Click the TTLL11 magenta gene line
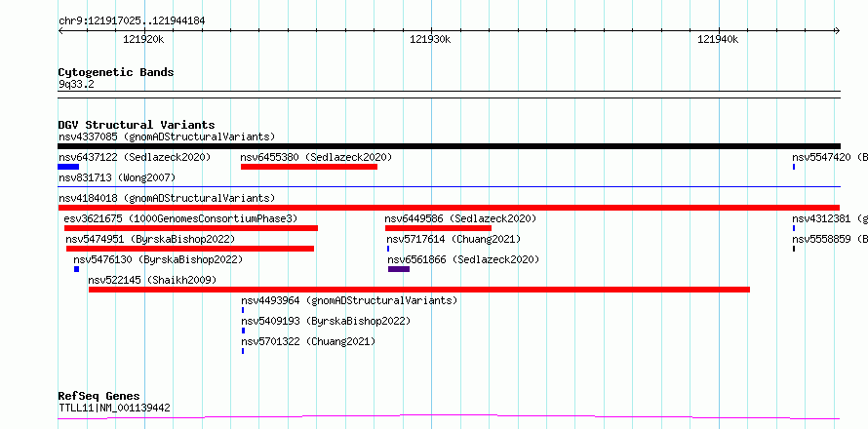This screenshot has height=429, width=868. coord(449,417)
